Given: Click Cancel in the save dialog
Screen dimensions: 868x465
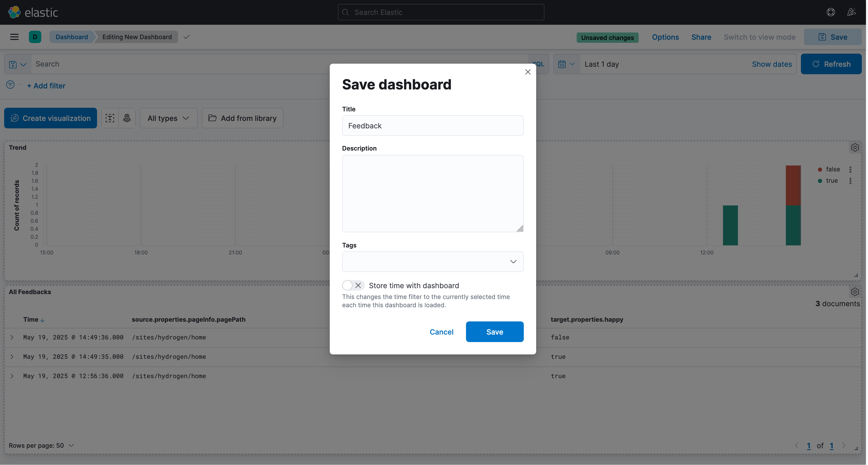Looking at the screenshot, I should (x=441, y=332).
